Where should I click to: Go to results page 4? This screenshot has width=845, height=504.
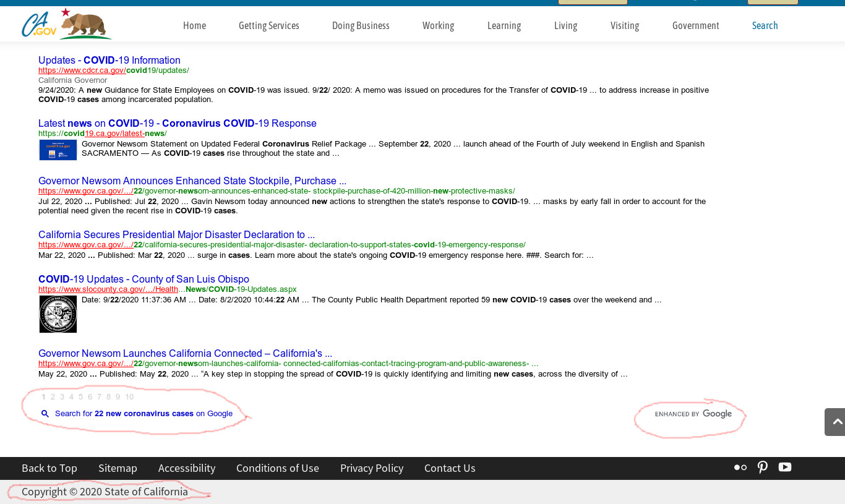(71, 397)
